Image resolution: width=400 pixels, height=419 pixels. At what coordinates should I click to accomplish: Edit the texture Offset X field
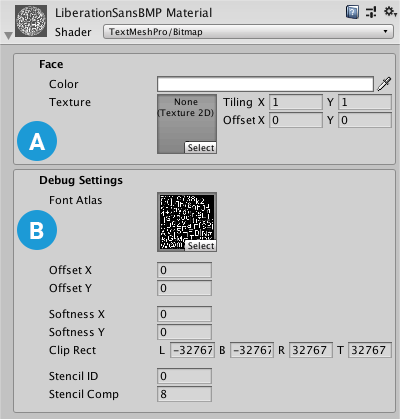[x=296, y=120]
